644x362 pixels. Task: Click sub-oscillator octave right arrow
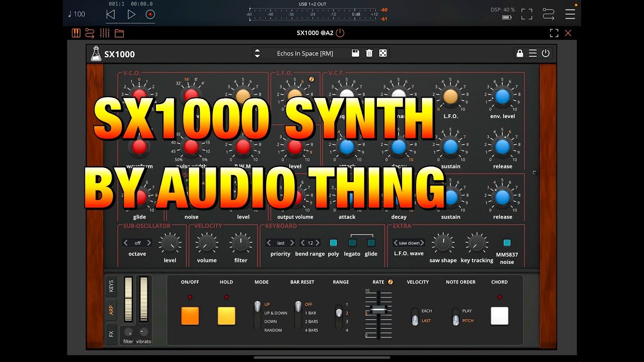coord(148,243)
